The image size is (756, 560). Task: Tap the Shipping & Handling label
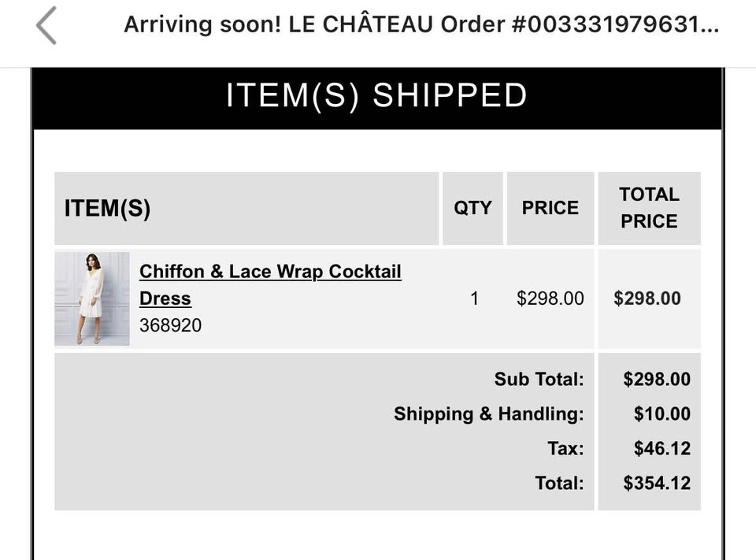pyautogui.click(x=488, y=414)
